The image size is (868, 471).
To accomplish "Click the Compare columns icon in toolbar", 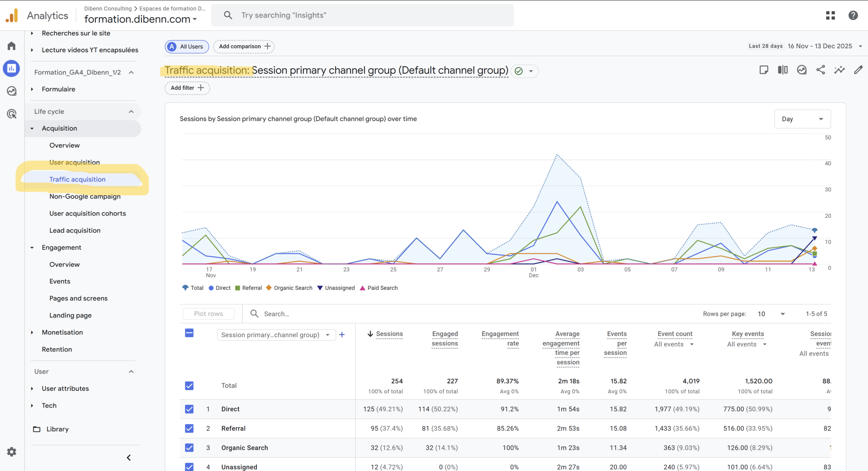I will pyautogui.click(x=783, y=70).
